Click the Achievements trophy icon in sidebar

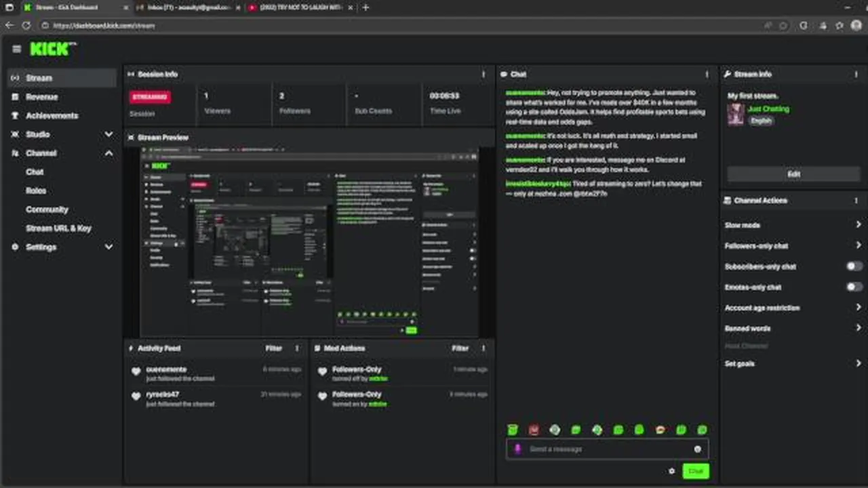(x=15, y=116)
